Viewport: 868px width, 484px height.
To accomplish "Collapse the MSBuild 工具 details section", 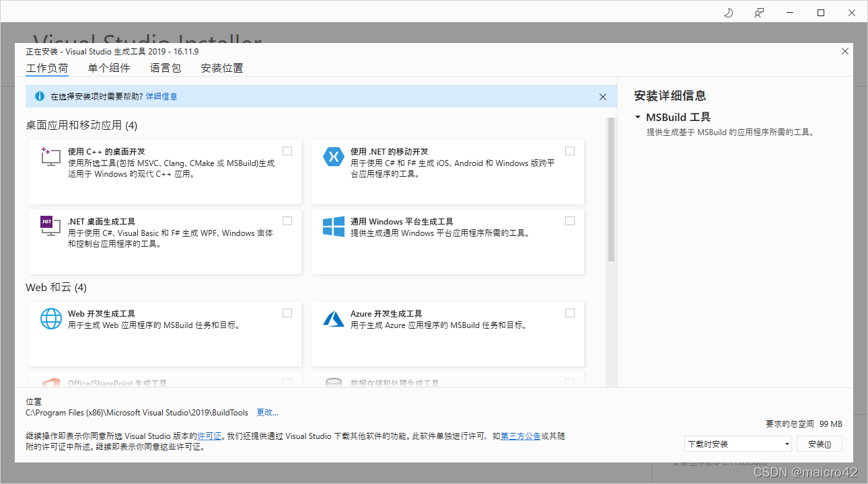I will coord(637,117).
